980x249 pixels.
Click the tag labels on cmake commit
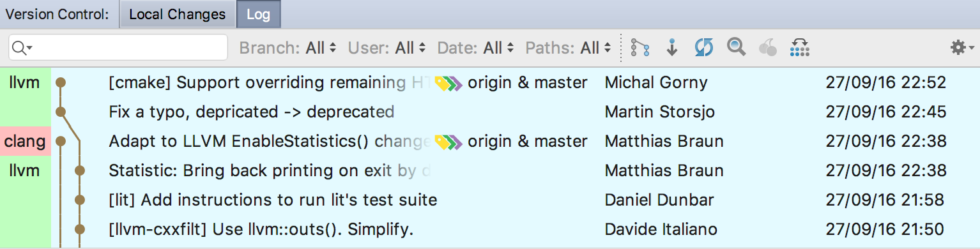pos(447,82)
